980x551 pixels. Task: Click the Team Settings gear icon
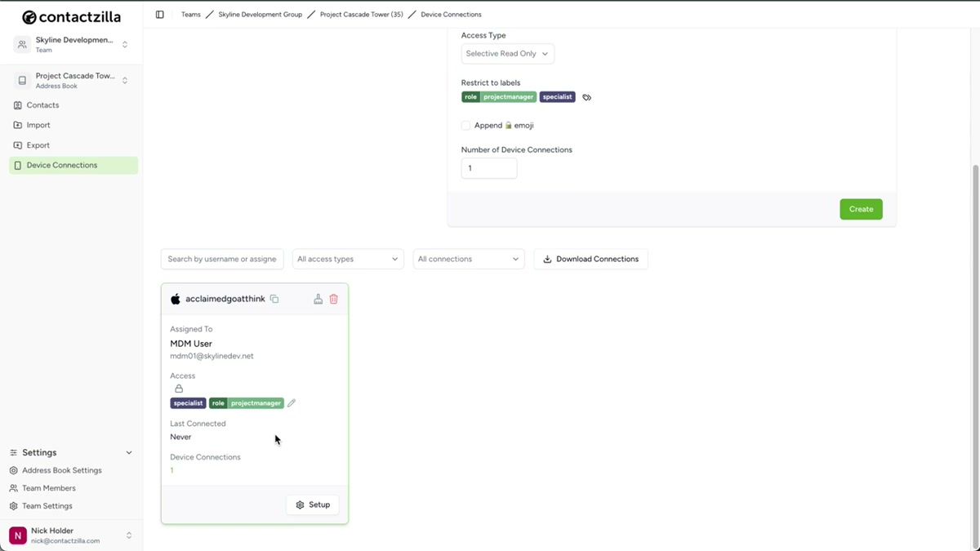pyautogui.click(x=14, y=506)
